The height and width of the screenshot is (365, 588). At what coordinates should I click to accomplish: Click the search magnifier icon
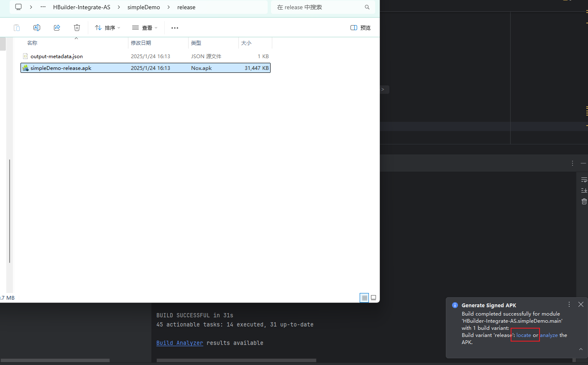pos(367,7)
